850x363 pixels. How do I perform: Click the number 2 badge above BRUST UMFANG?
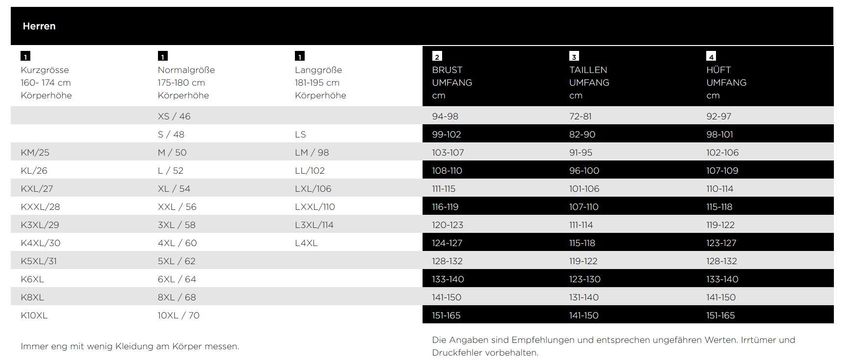pos(436,56)
